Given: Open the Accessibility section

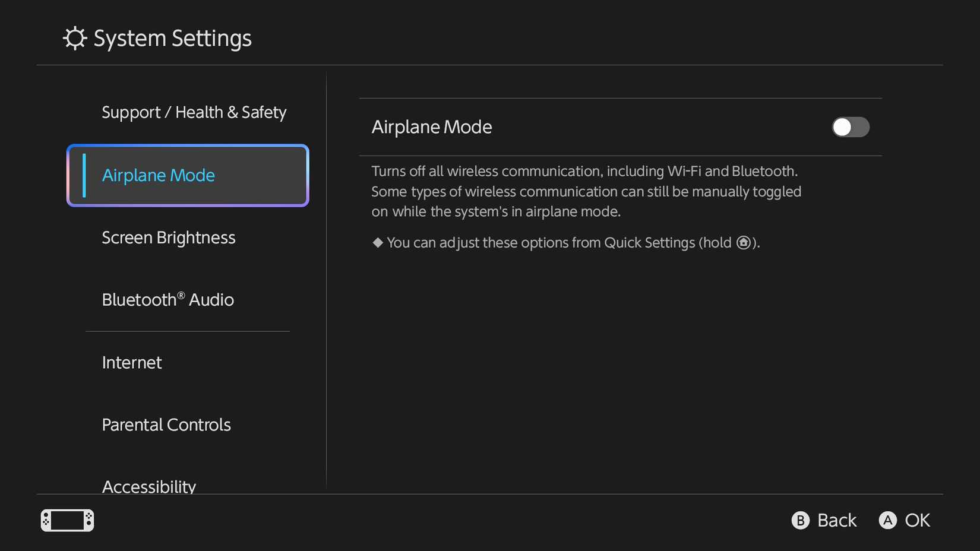Looking at the screenshot, I should click(149, 486).
